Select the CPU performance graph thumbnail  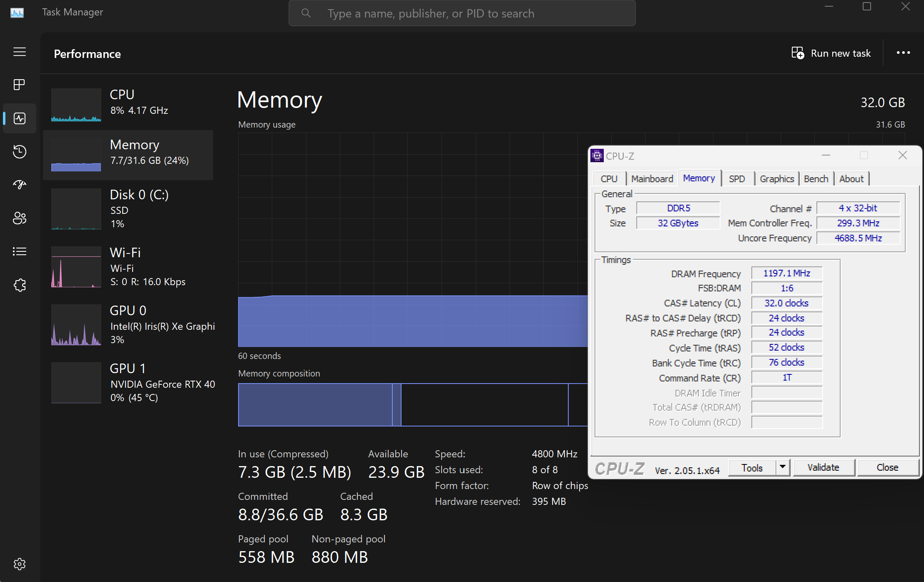pos(76,105)
